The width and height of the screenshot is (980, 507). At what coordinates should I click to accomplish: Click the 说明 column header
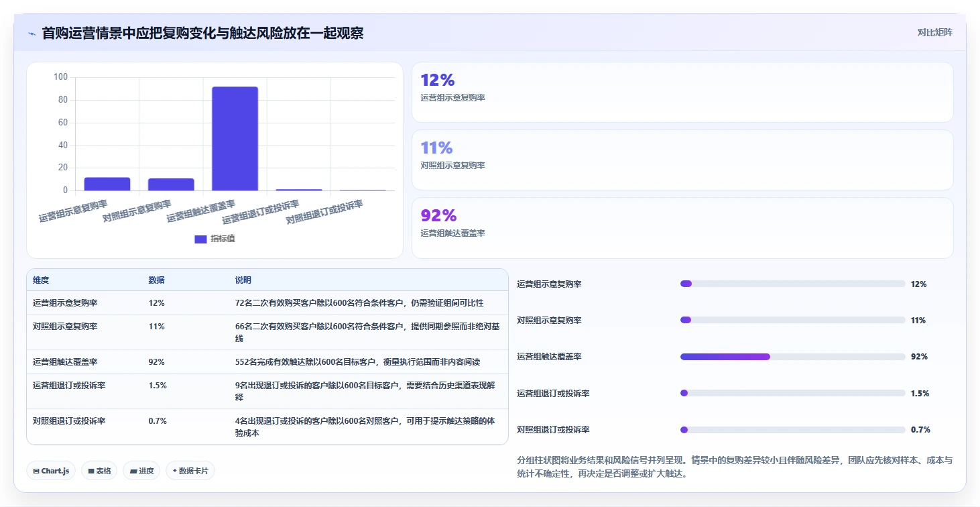point(243,280)
